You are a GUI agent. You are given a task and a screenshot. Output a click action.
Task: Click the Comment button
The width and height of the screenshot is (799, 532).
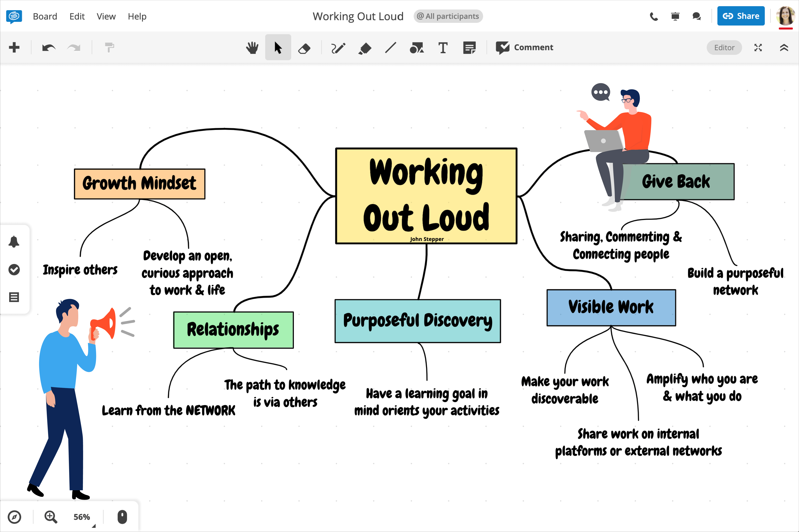click(524, 48)
